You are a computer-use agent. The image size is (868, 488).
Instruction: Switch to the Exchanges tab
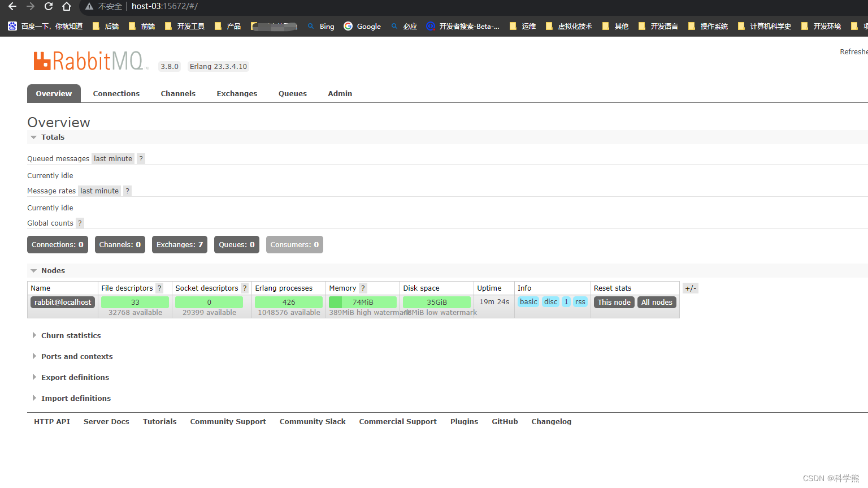click(237, 93)
